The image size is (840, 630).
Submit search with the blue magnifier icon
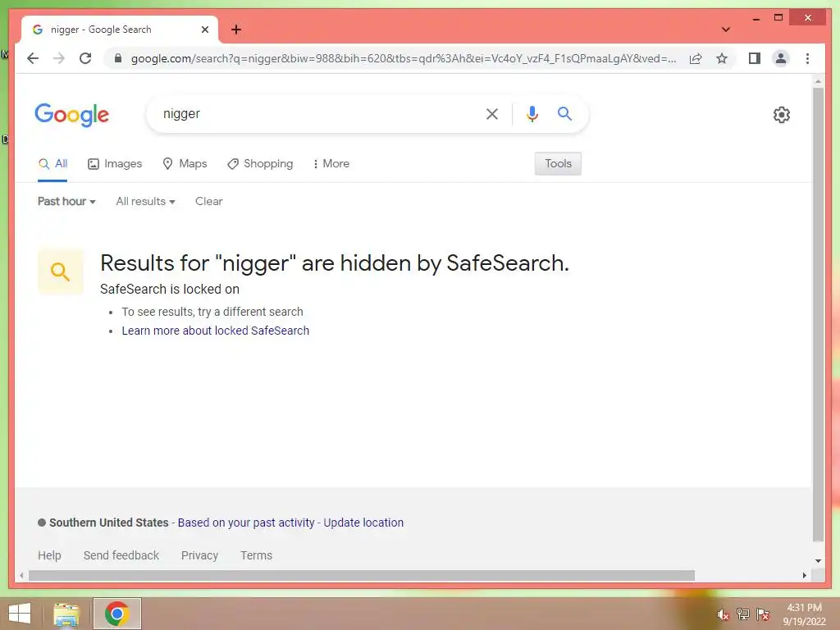(564, 113)
